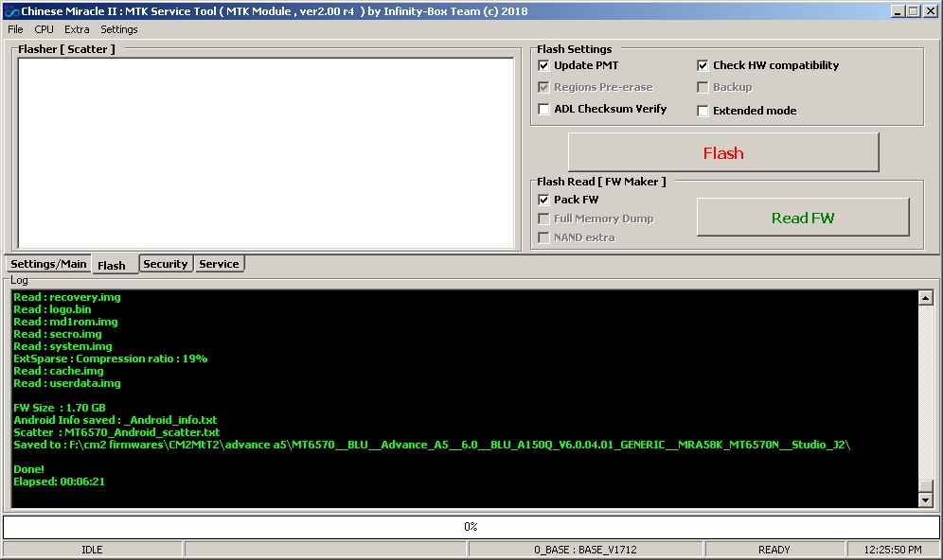Image resolution: width=943 pixels, height=560 pixels.
Task: Toggle the Update PMT checkbox
Action: point(543,65)
